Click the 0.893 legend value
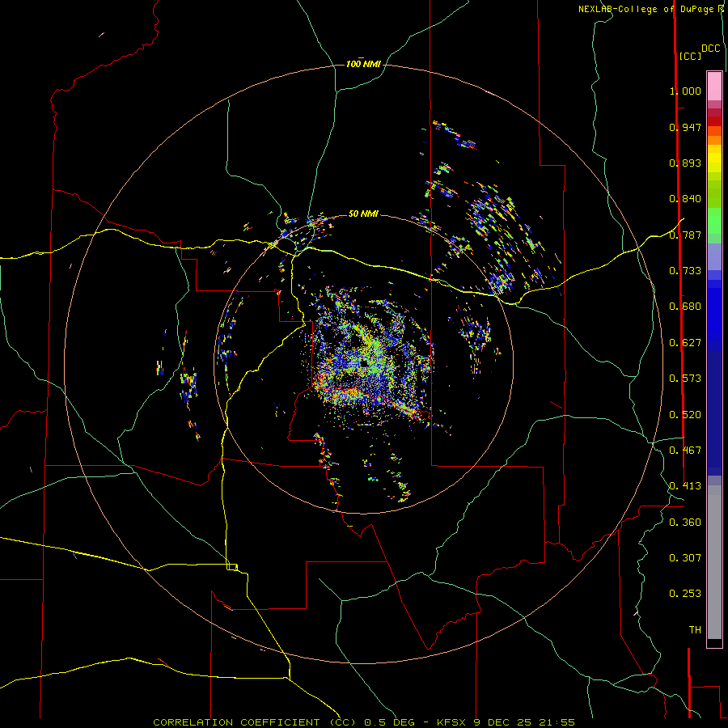 point(685,163)
